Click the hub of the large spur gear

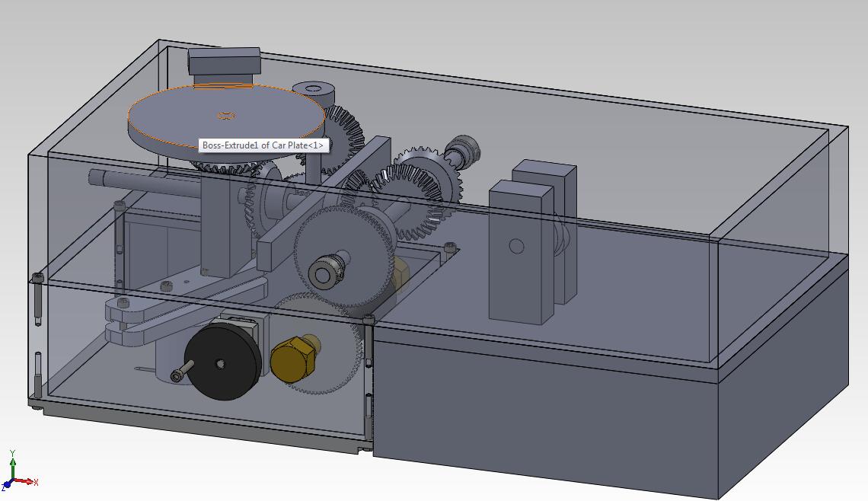[324, 272]
